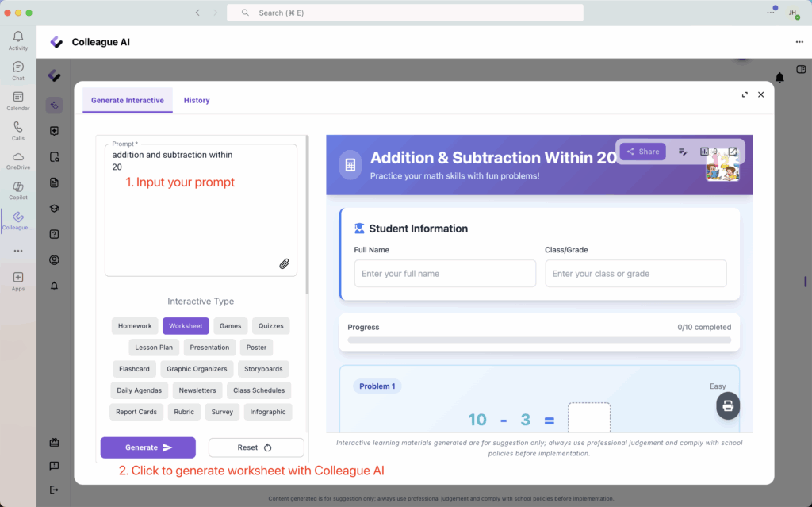Expand the dialog to fullscreen
The width and height of the screenshot is (812, 507).
pyautogui.click(x=745, y=94)
